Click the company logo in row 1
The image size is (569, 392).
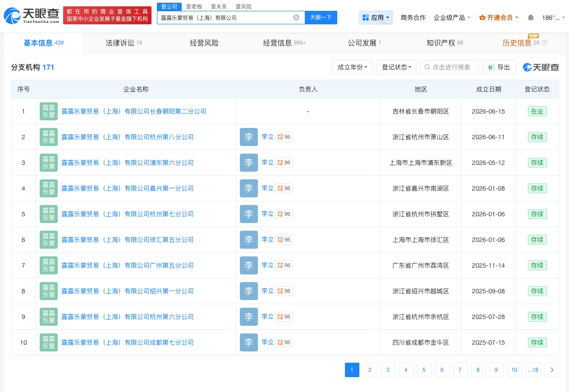49,111
